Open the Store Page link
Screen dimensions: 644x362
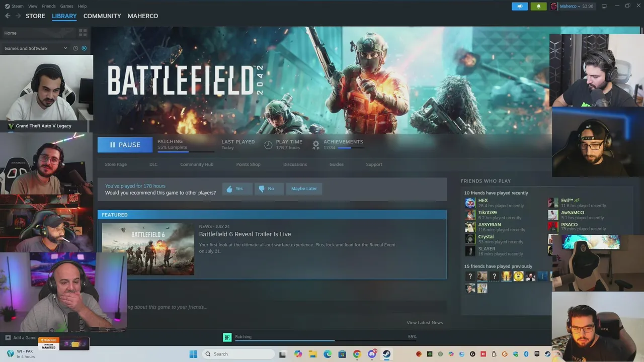click(116, 164)
